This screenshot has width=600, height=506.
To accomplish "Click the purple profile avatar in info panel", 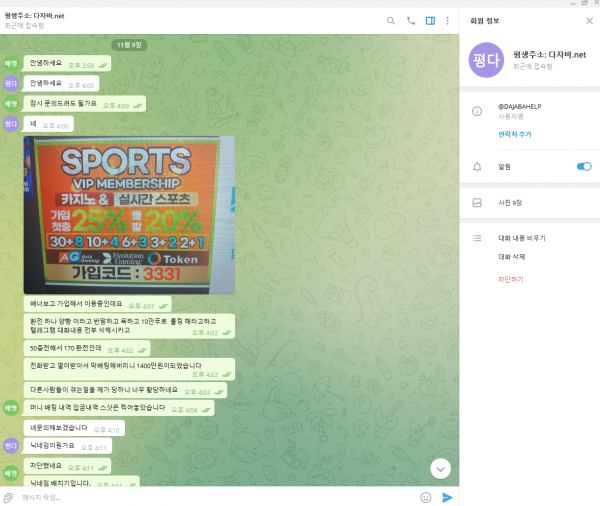I will pyautogui.click(x=486, y=60).
